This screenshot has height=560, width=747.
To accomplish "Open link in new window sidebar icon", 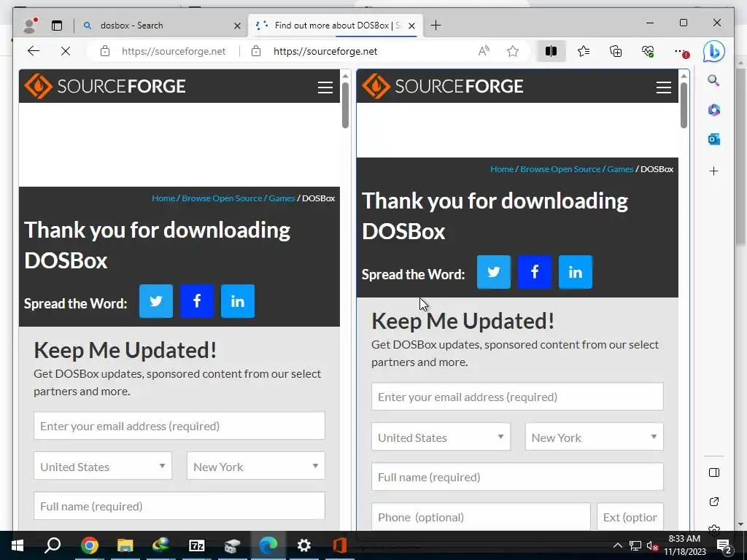I will [713, 502].
